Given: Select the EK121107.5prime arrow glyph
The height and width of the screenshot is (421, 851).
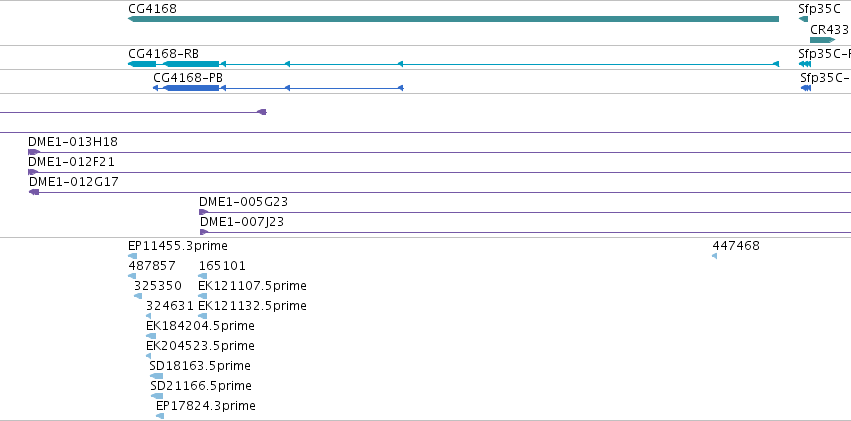Looking at the screenshot, I should (202, 296).
